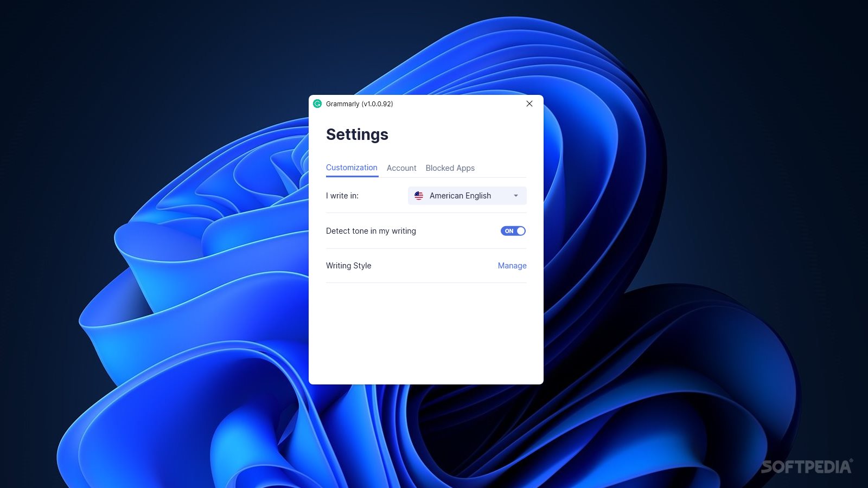Click the Manage link for Writing Style
The width and height of the screenshot is (868, 488).
[x=512, y=266]
